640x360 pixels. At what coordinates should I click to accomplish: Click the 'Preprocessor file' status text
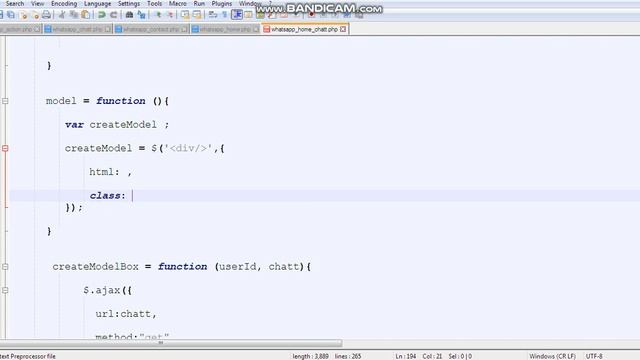click(x=32, y=356)
